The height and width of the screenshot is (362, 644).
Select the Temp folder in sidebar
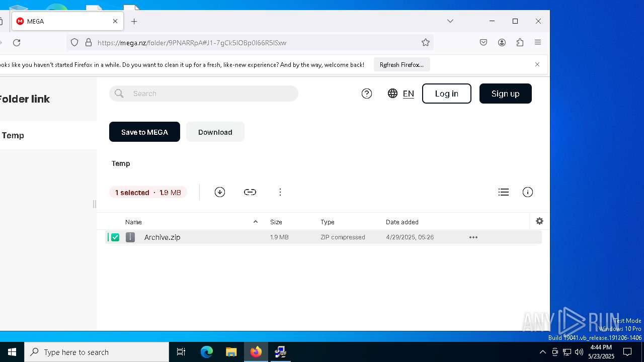coord(13,135)
